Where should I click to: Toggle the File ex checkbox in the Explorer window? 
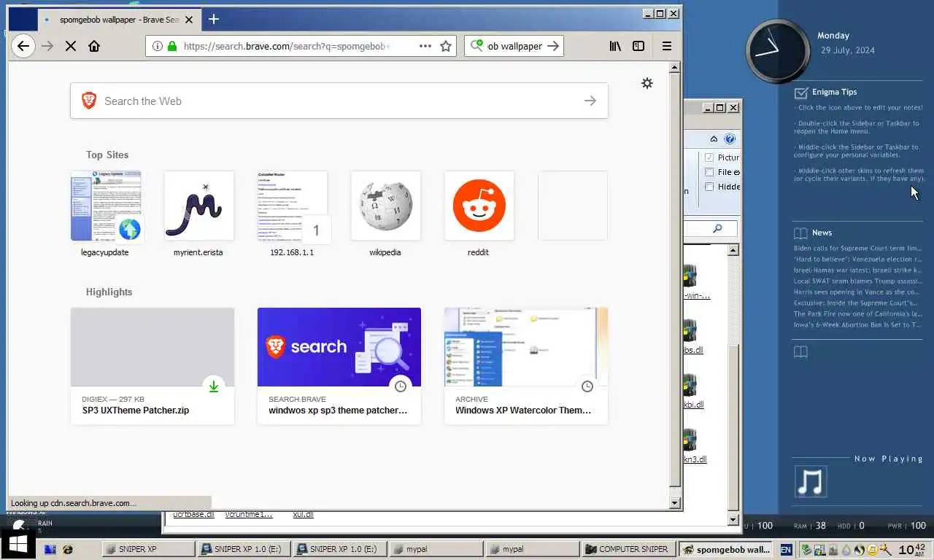tap(709, 172)
